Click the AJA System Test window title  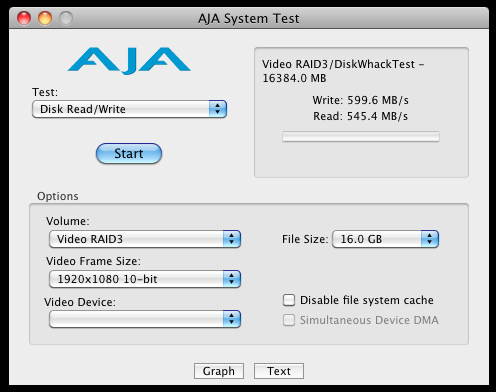pos(248,18)
